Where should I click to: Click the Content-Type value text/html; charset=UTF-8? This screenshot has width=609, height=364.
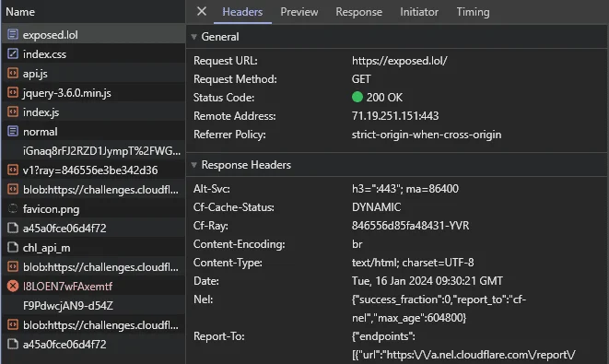click(413, 263)
